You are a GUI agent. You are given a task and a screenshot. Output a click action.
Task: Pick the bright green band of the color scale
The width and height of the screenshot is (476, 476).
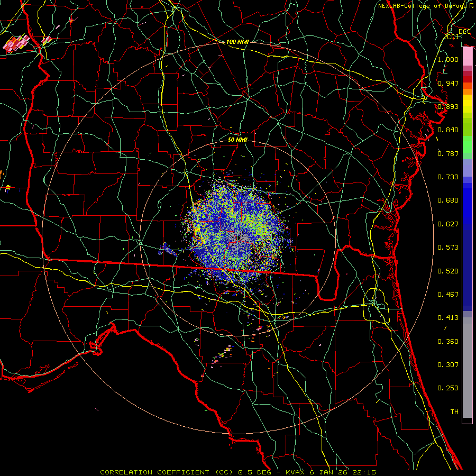pos(467,144)
